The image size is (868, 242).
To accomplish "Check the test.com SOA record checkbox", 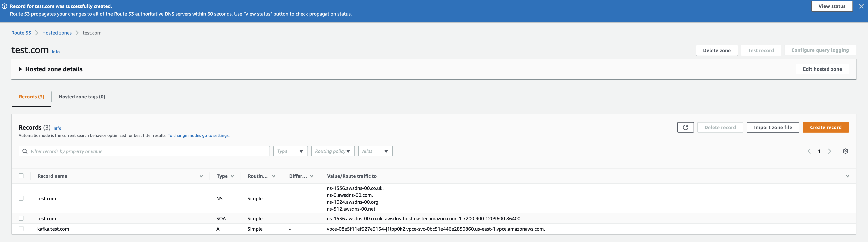I will click(21, 218).
